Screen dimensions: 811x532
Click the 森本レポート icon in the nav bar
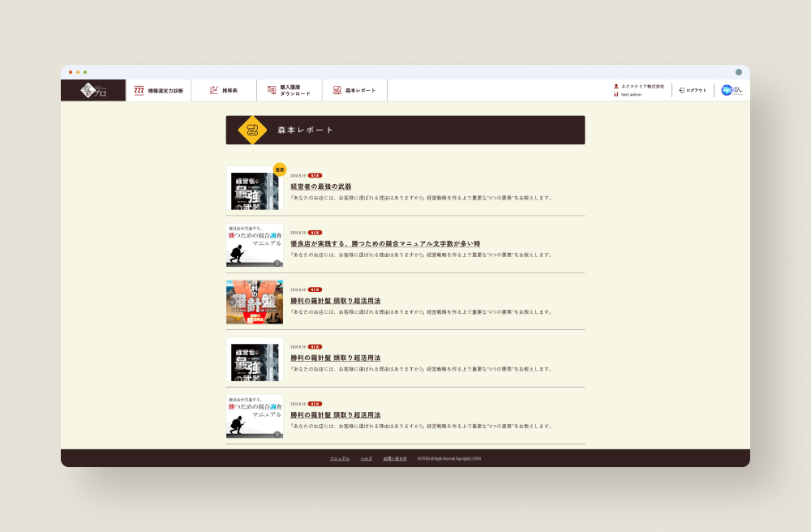(337, 90)
